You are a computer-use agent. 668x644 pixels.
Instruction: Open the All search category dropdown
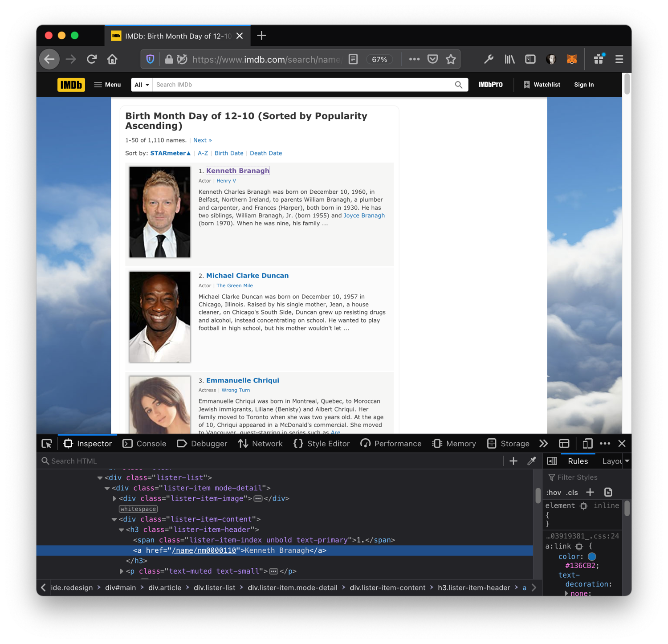point(142,85)
